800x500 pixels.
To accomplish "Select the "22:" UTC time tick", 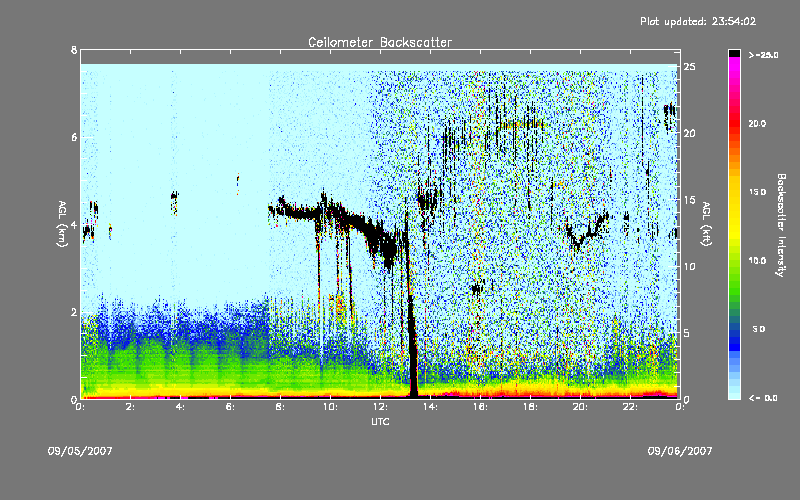I will tap(630, 407).
